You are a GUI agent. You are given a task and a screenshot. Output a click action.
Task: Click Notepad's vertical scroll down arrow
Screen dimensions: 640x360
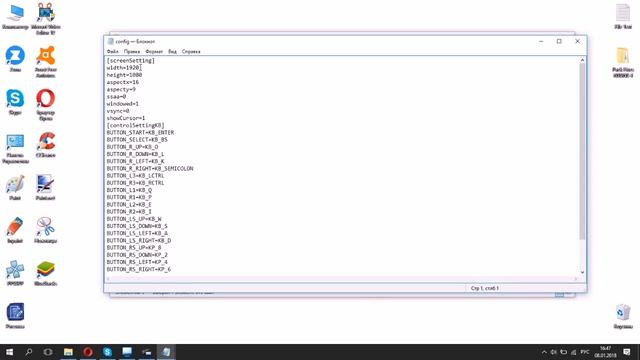[x=582, y=272]
